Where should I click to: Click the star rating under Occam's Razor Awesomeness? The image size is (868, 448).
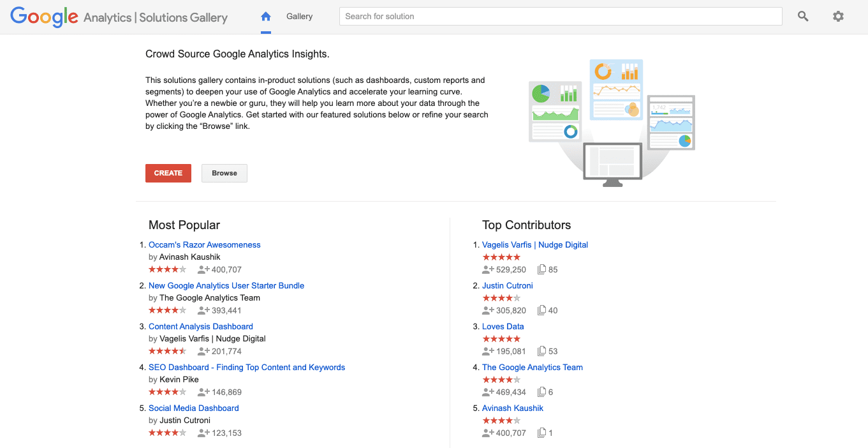tap(168, 269)
